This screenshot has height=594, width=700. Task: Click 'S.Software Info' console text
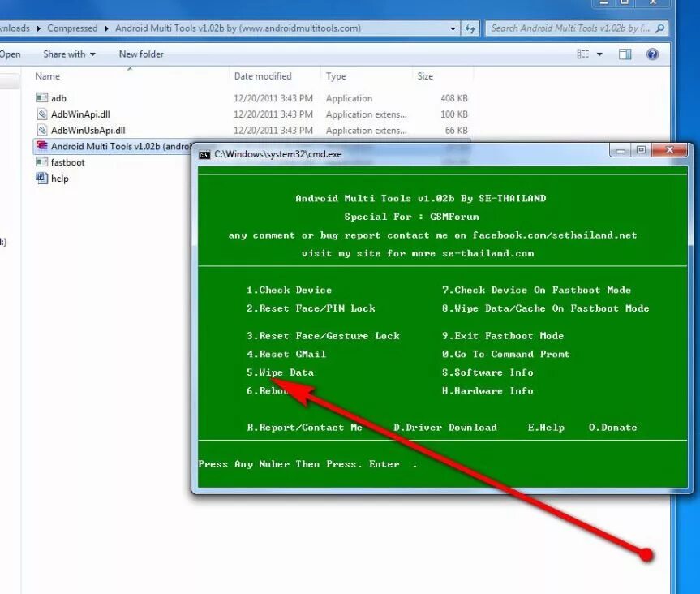coord(487,372)
